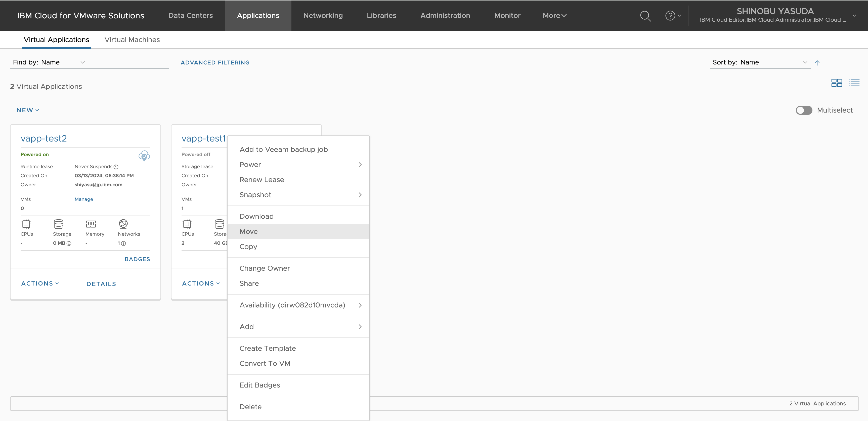Viewport: 868px width, 421px height.
Task: Click ADVANCED FILTERING link
Action: tap(215, 63)
